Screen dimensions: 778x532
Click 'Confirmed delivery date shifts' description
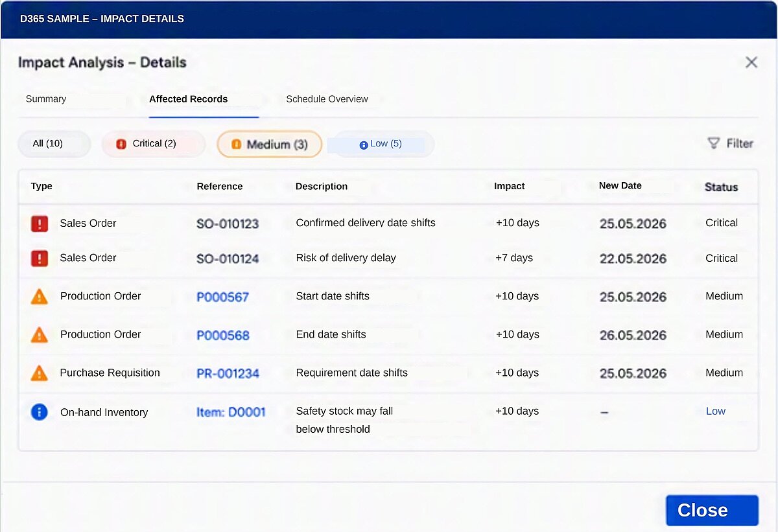pos(366,223)
